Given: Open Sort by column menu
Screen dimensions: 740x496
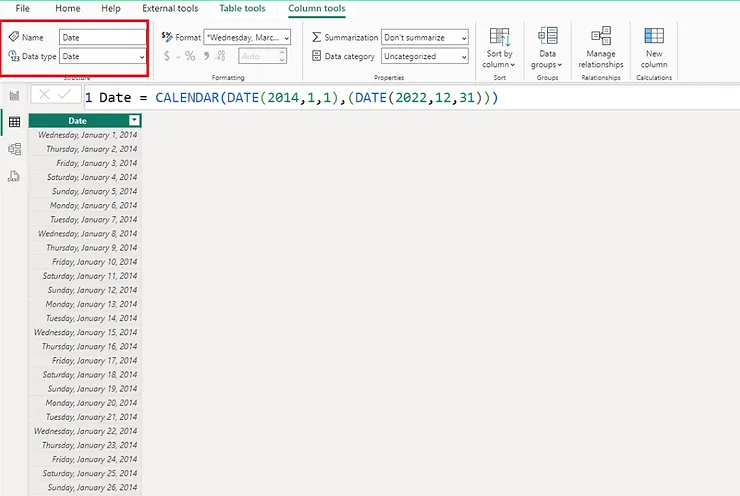Looking at the screenshot, I should click(499, 46).
